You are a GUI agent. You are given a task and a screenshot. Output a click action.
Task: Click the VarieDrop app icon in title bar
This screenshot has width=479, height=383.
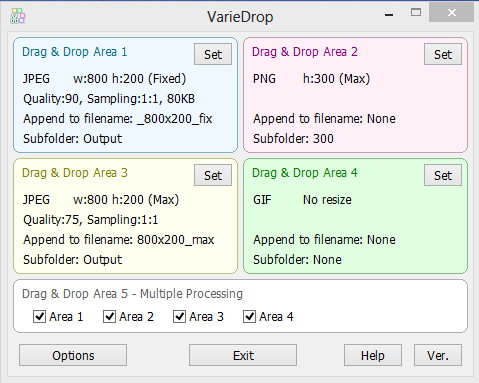coord(18,16)
